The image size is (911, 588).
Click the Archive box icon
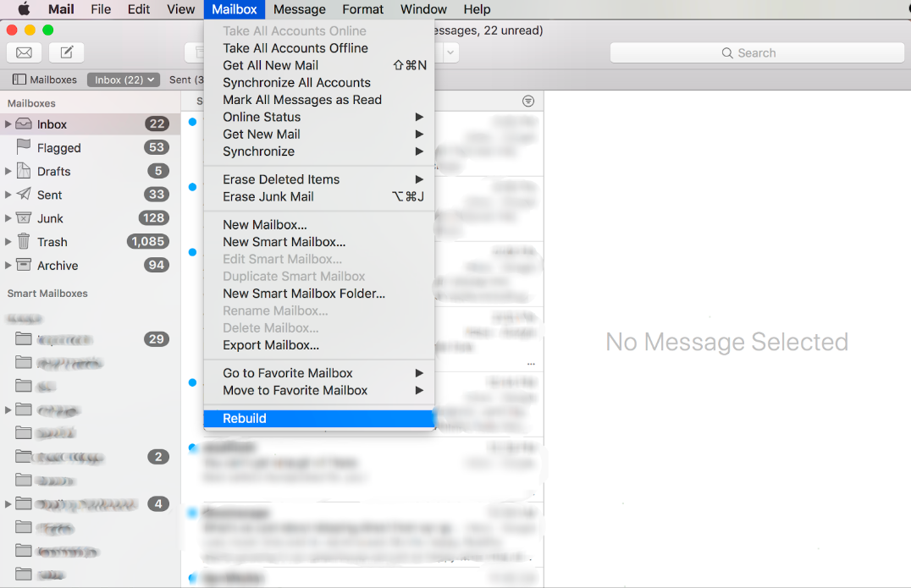click(24, 265)
